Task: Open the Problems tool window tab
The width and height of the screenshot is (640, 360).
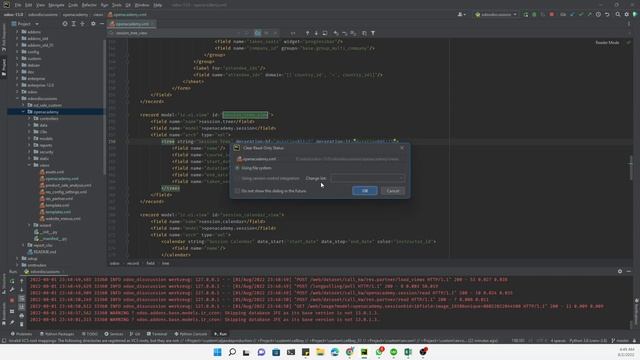Action: pos(21,334)
